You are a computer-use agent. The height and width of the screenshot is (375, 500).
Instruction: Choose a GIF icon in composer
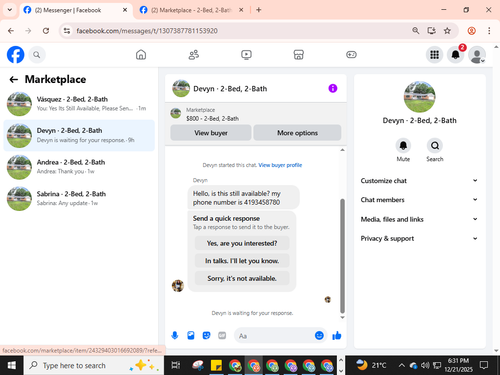(222, 336)
